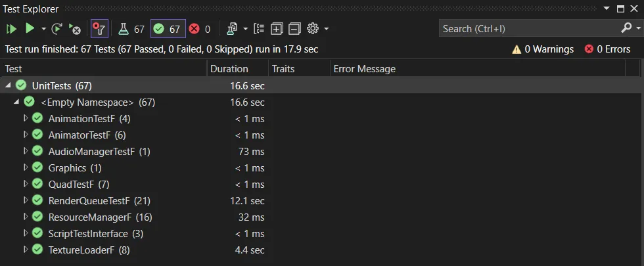Click the Cancel test run icon
This screenshot has height=266, width=644.
(x=75, y=29)
